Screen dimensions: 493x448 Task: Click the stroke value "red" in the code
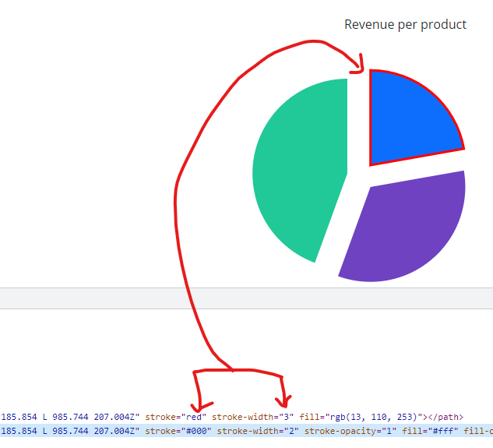[x=192, y=416]
